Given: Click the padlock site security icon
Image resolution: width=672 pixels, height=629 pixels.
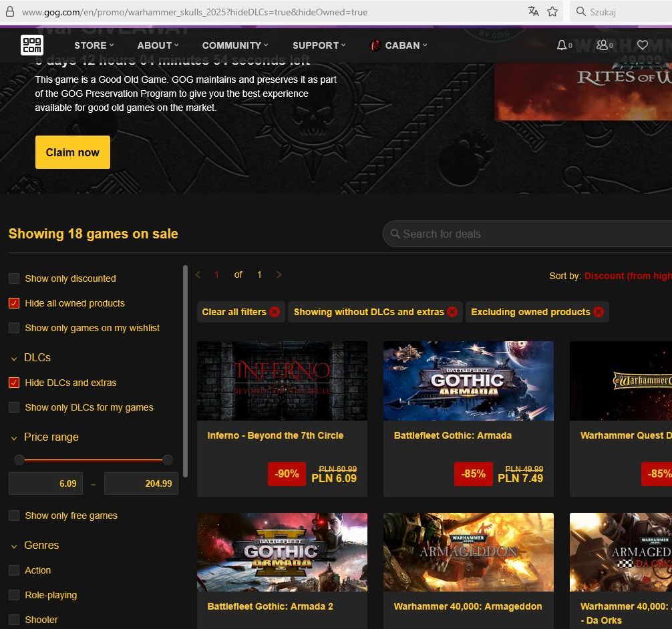Looking at the screenshot, I should click(10, 11).
